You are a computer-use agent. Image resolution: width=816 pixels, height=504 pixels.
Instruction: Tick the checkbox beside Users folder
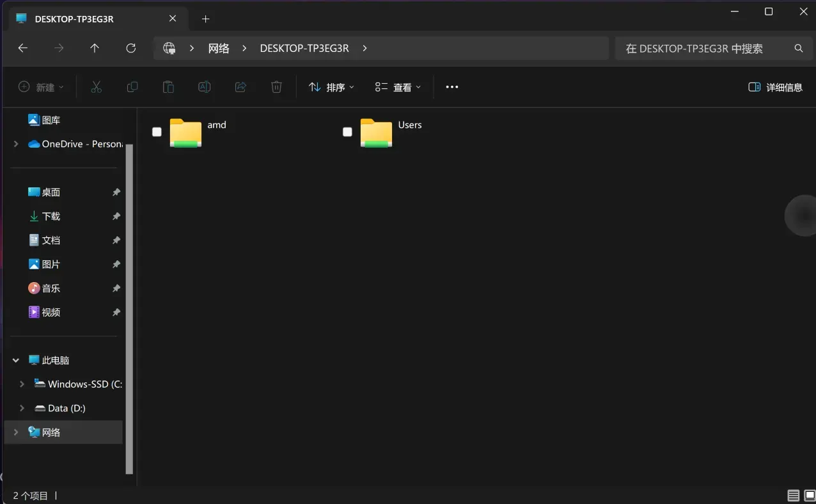click(x=347, y=132)
